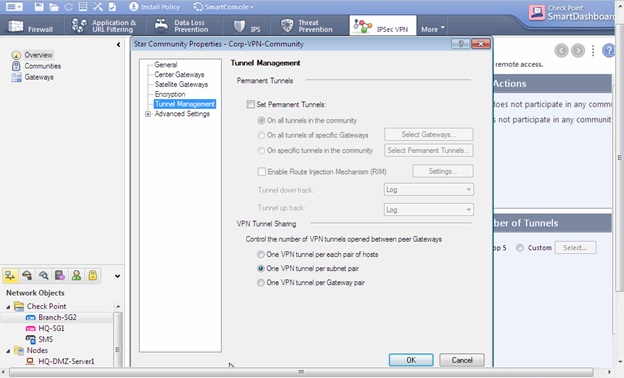This screenshot has width=624, height=378.
Task: Switch to the Firewall tab
Action: click(x=32, y=26)
